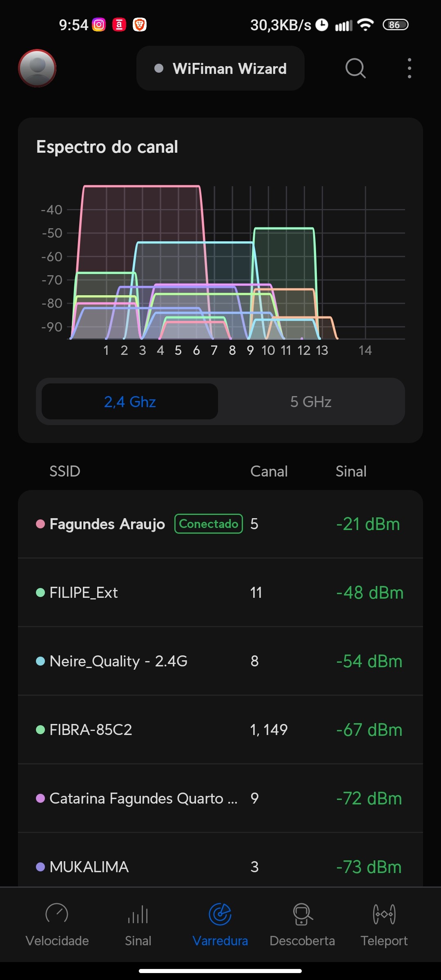Image resolution: width=441 pixels, height=980 pixels.
Task: Open Neire_Quality - 2.4G network entry
Action: click(220, 661)
